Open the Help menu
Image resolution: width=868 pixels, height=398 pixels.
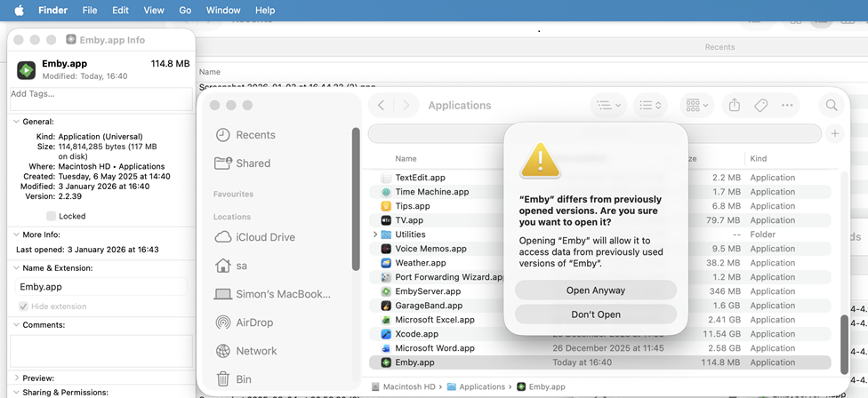(x=265, y=10)
